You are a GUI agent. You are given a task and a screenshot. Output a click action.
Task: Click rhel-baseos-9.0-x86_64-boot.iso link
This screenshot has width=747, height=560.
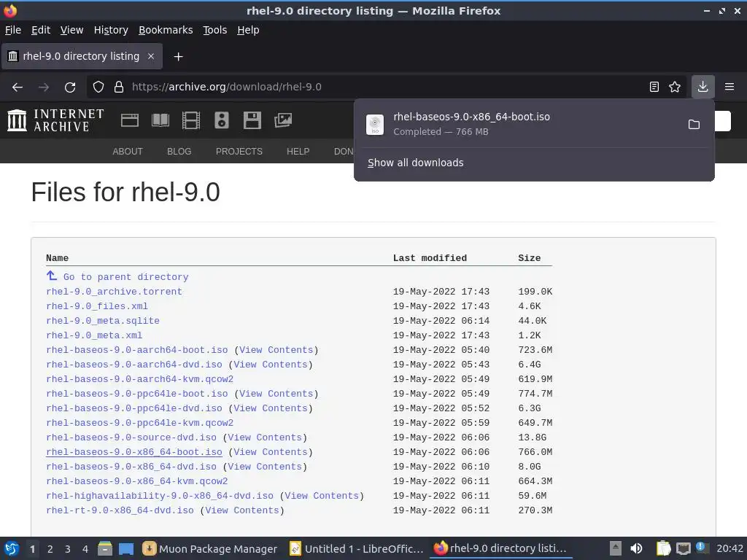[x=134, y=452]
